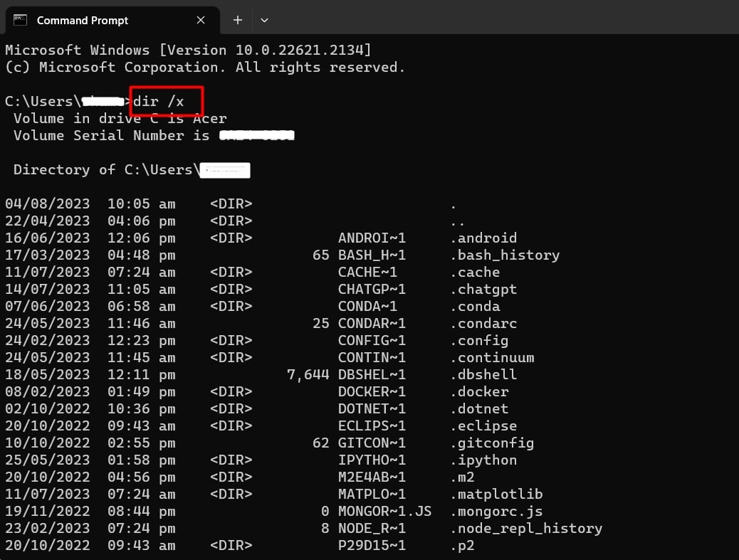This screenshot has width=739, height=560.
Task: Click the file size '7,644'
Action: tap(308, 375)
